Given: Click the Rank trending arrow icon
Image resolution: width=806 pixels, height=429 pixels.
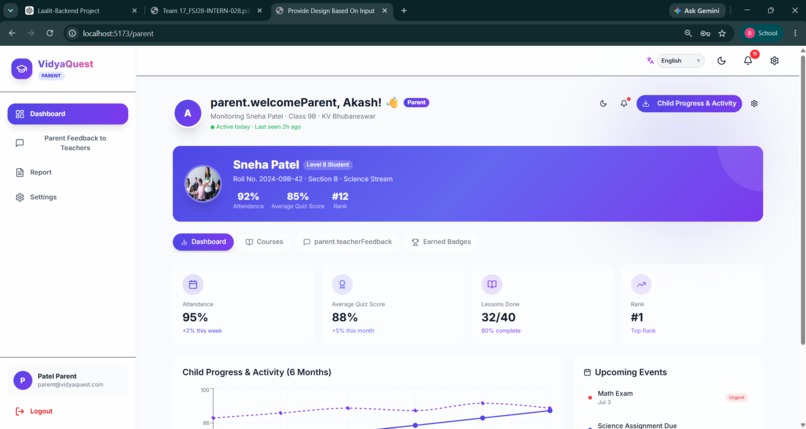Looking at the screenshot, I should pyautogui.click(x=641, y=284).
